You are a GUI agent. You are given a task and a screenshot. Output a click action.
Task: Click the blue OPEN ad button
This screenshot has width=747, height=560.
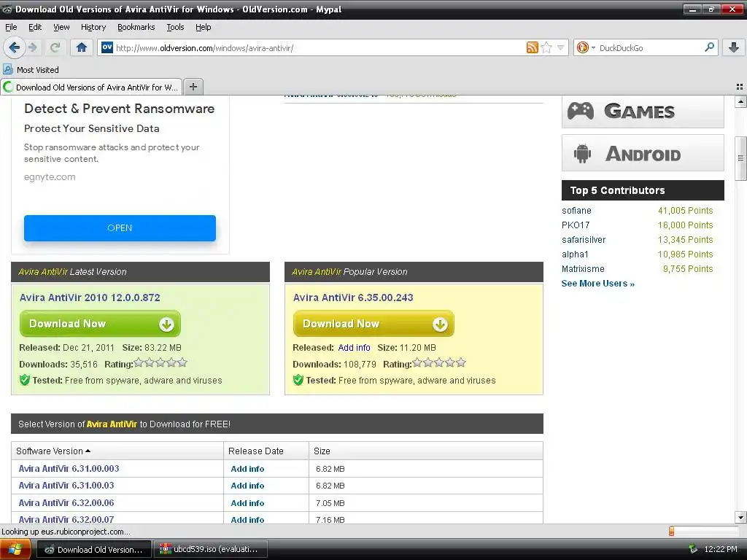(x=120, y=228)
